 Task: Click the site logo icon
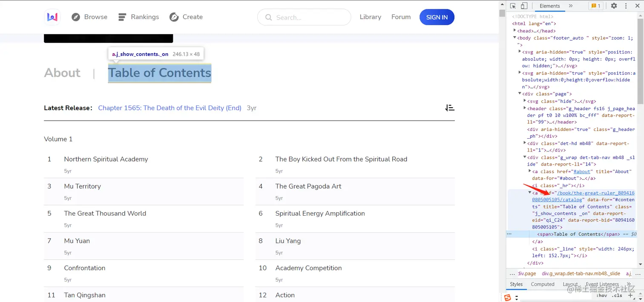[x=52, y=17]
